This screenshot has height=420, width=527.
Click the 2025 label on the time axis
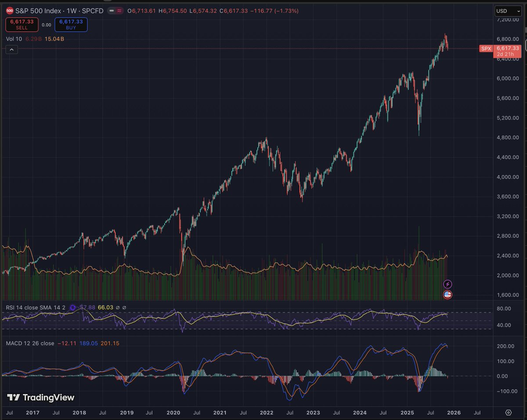[407, 413]
